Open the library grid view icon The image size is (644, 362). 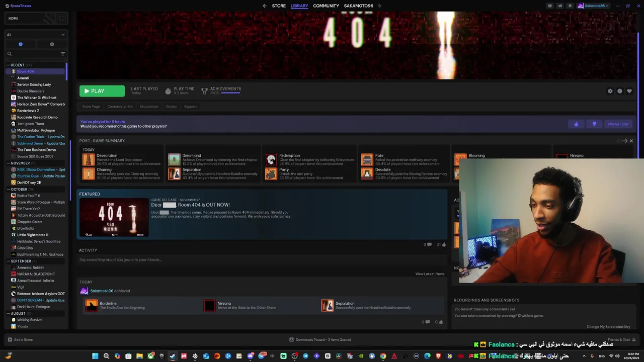(x=62, y=19)
